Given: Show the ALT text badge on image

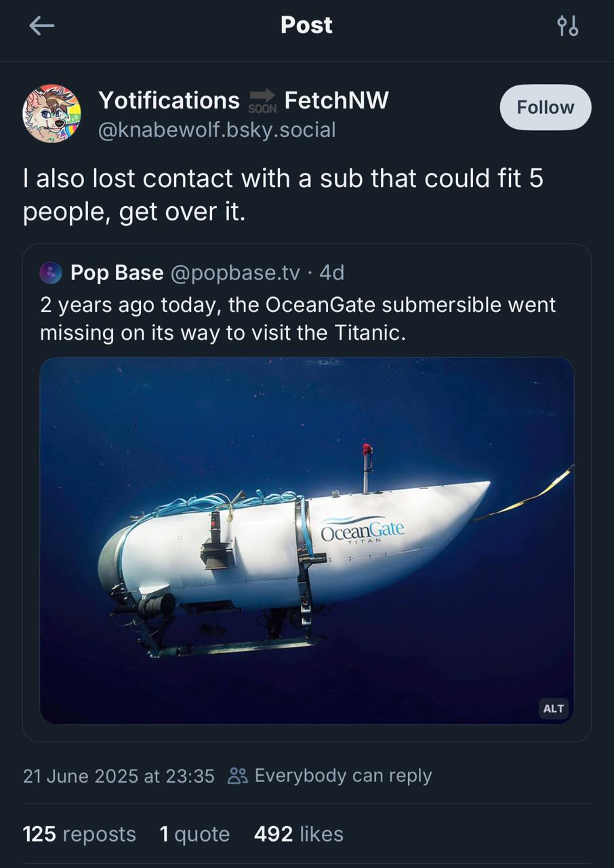Looking at the screenshot, I should pos(553,708).
